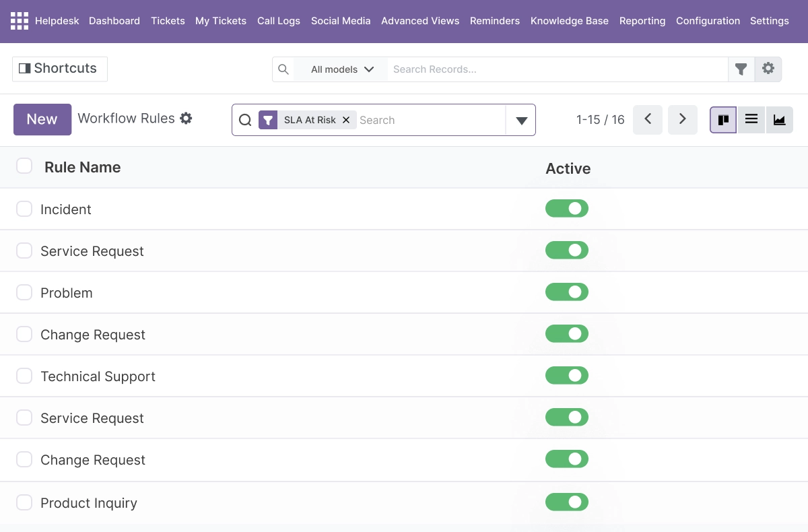Open the global filter funnel icon
This screenshot has width=808, height=532.
tap(741, 69)
